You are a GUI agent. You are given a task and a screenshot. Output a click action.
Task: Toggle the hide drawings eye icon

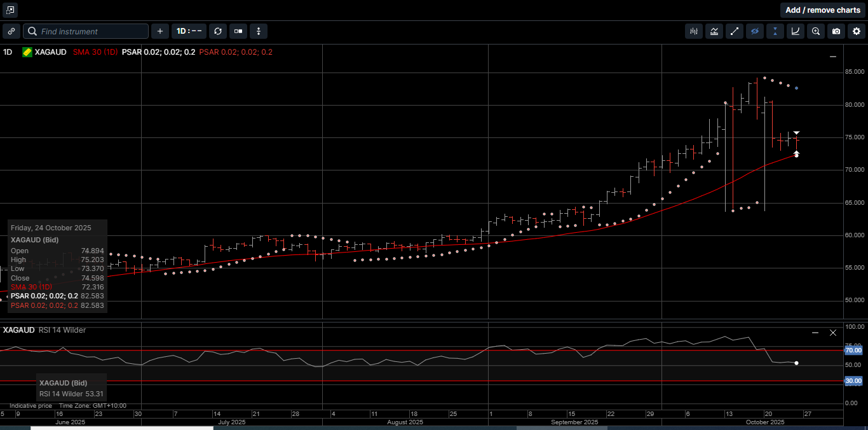(755, 31)
